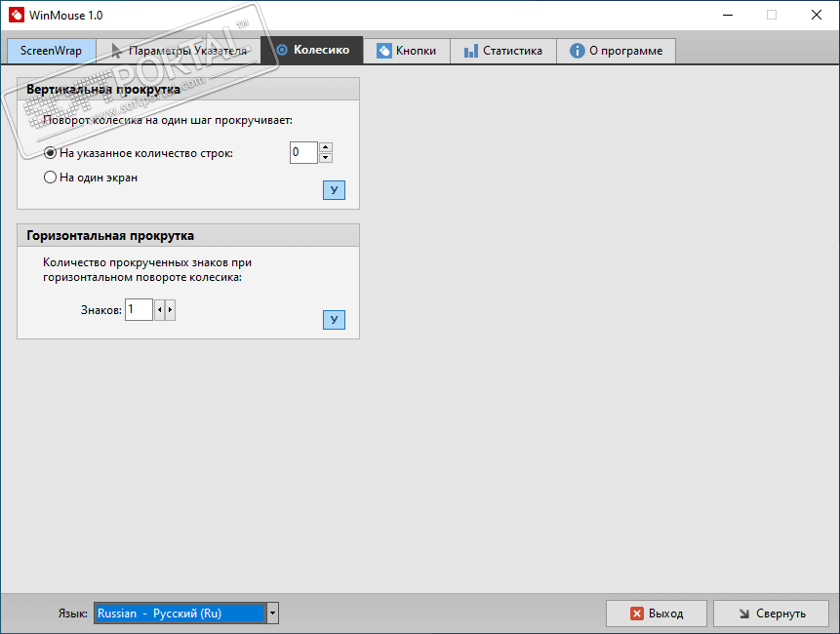Click the WinMouse red app icon
The width and height of the screenshot is (840, 634).
[x=16, y=15]
